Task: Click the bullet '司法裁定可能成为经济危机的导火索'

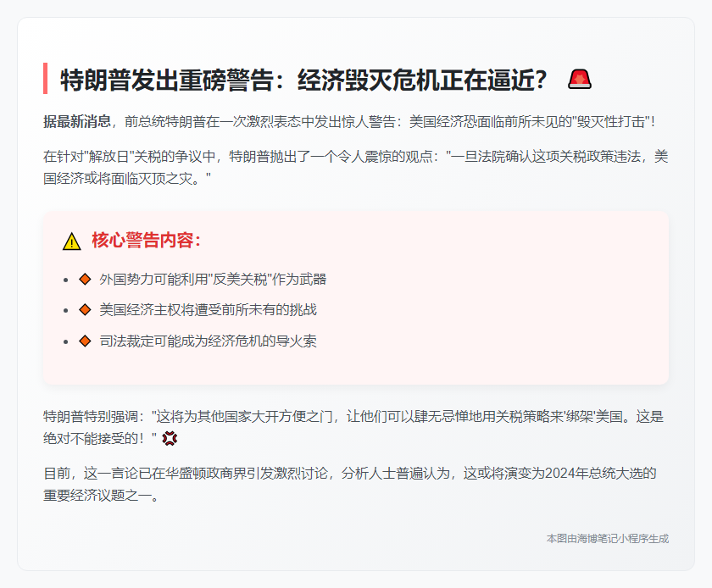Action: pos(208,341)
